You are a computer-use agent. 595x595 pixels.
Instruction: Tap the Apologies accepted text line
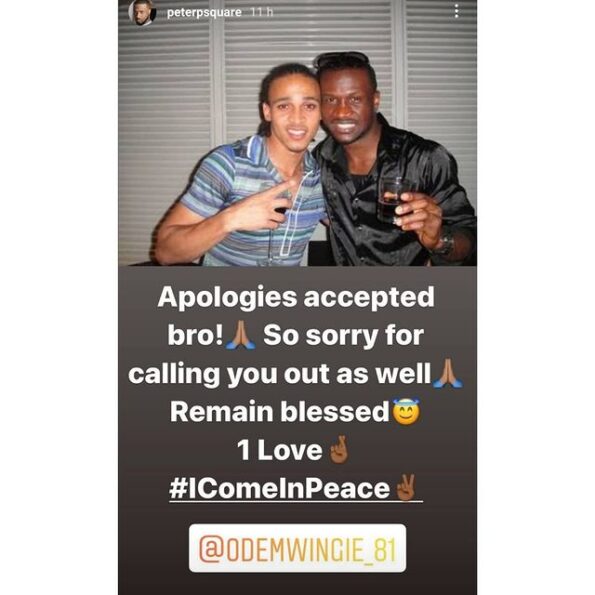296,299
